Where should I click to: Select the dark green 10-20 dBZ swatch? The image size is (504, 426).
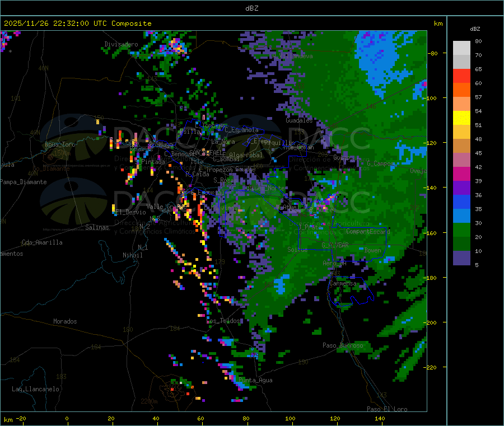(461, 244)
